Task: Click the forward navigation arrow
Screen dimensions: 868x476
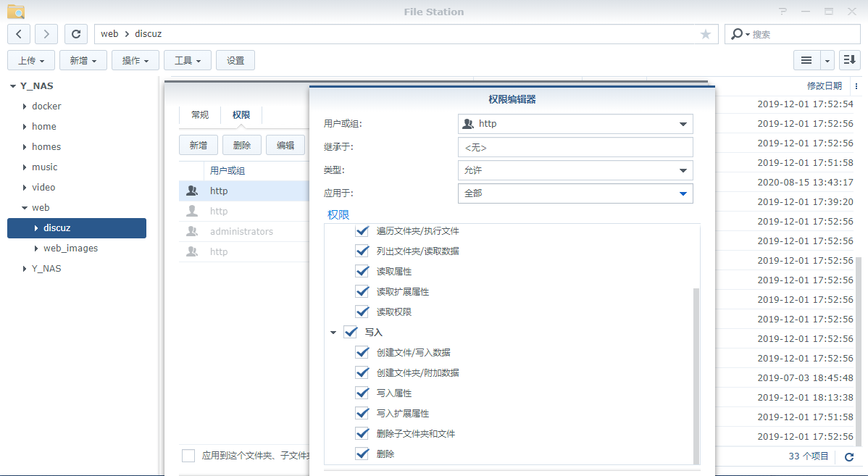Action: [46, 34]
